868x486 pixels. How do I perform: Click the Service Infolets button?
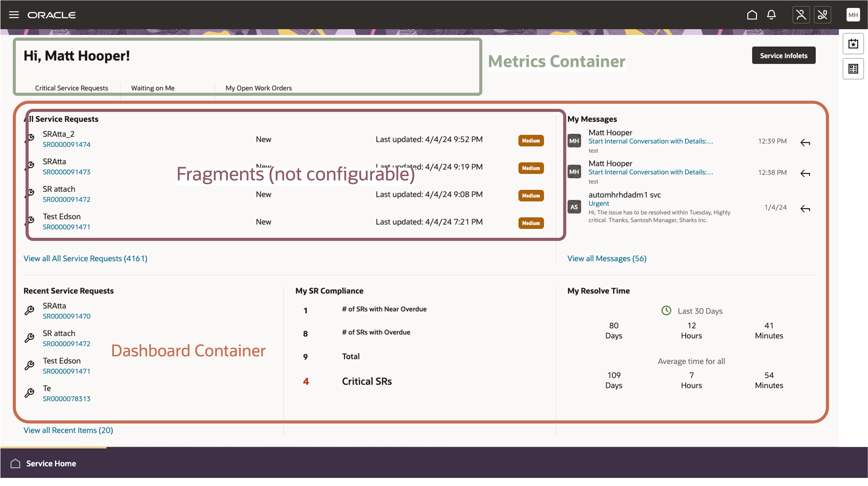coord(784,55)
